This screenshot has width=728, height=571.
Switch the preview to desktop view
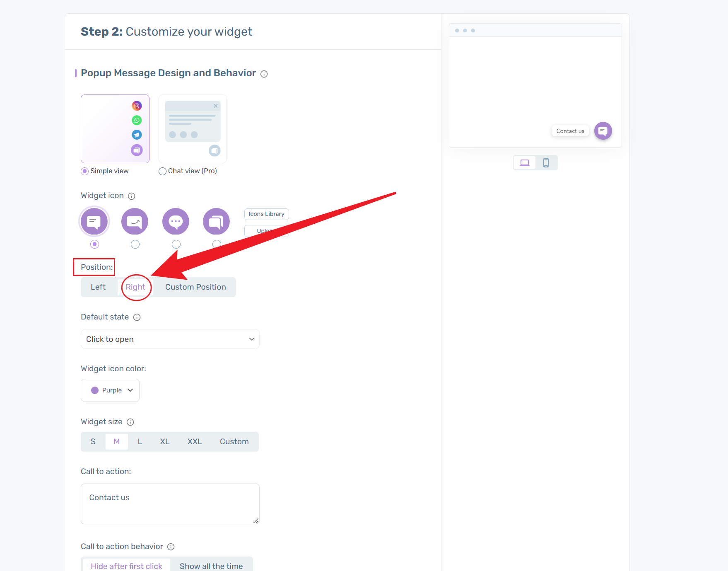pyautogui.click(x=524, y=162)
